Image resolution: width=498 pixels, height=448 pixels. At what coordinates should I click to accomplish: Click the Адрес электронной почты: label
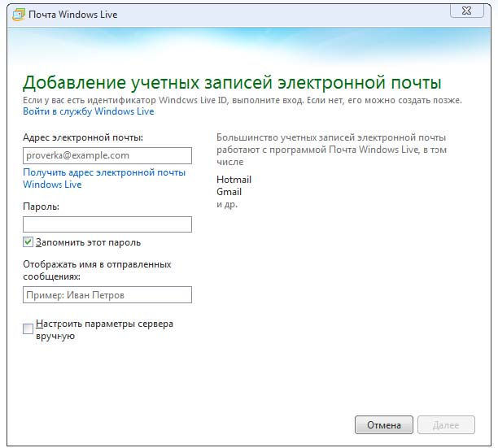point(83,137)
